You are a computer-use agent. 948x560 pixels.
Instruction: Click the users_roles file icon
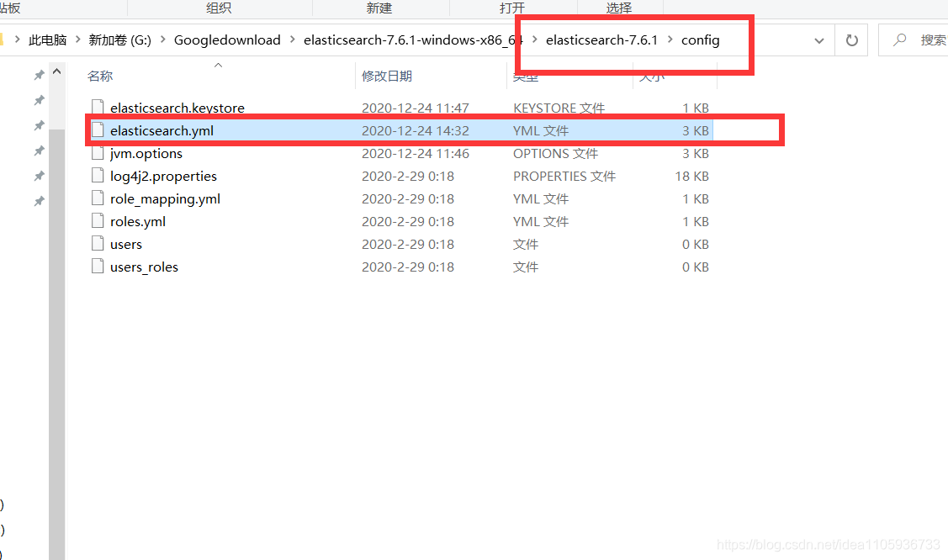tap(98, 266)
